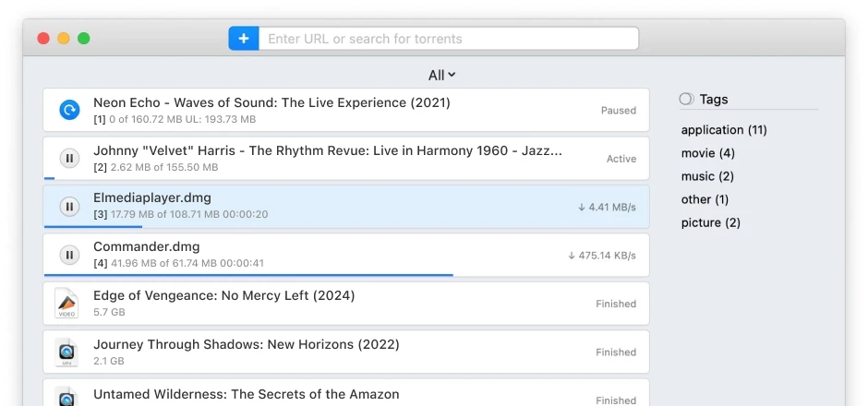The image size is (868, 406).
Task: Click the Journey Through Shadows file icon
Action: tap(66, 352)
